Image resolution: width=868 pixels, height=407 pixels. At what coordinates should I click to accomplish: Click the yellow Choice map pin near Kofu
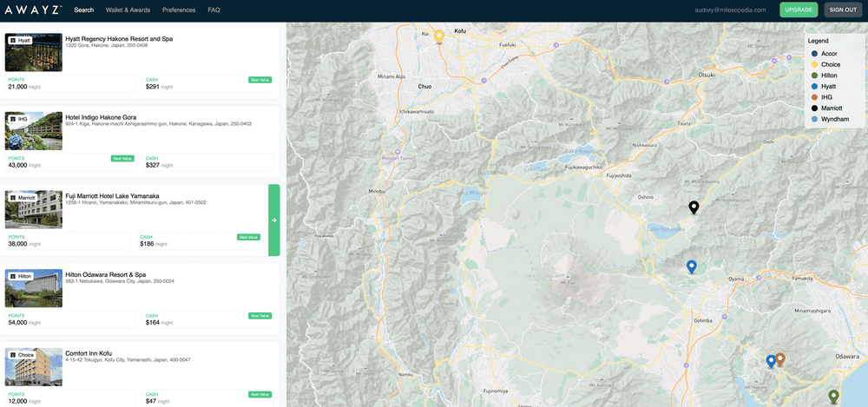click(x=439, y=36)
